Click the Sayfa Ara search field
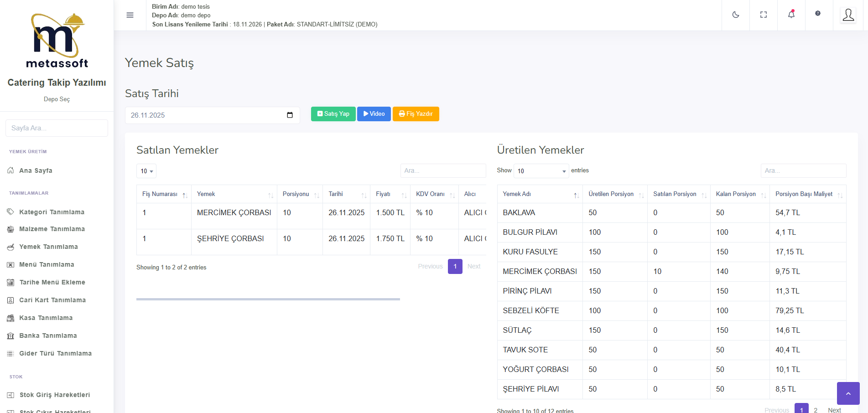Image resolution: width=868 pixels, height=413 pixels. (x=57, y=128)
